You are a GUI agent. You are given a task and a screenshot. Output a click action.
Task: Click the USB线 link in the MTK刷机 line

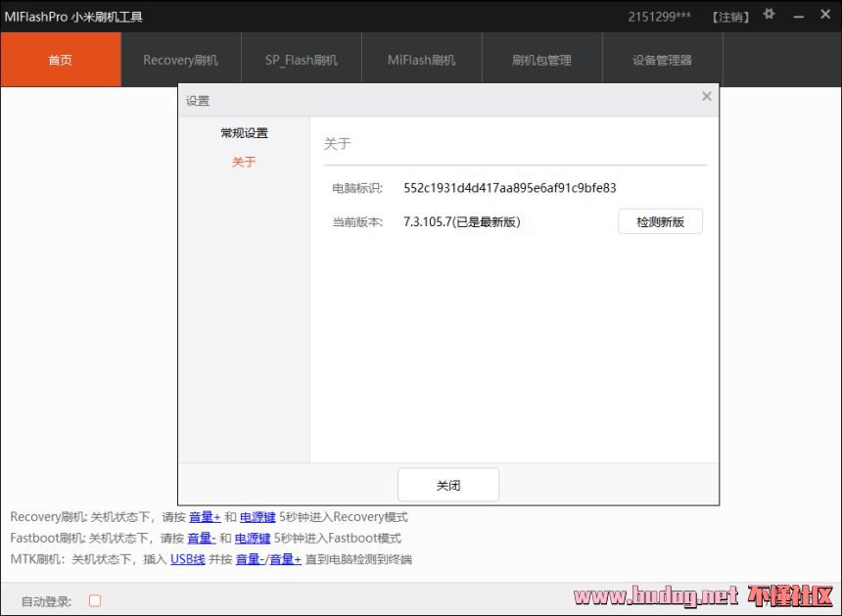tap(188, 559)
